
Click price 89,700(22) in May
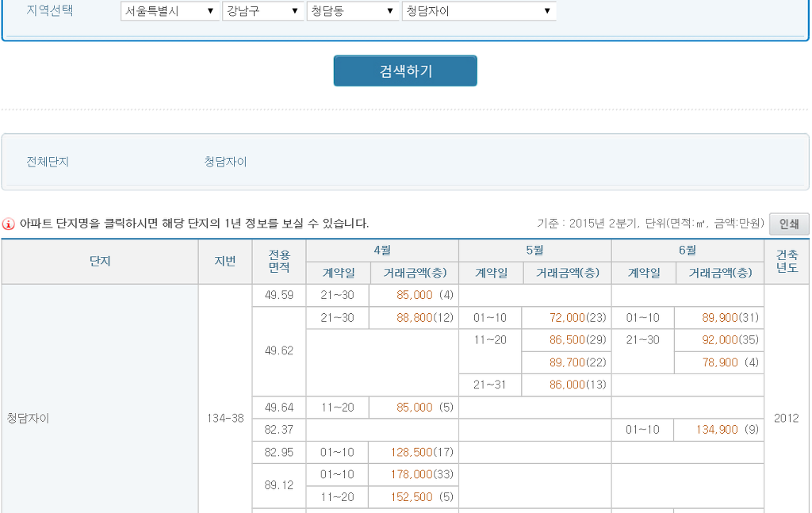(577, 362)
